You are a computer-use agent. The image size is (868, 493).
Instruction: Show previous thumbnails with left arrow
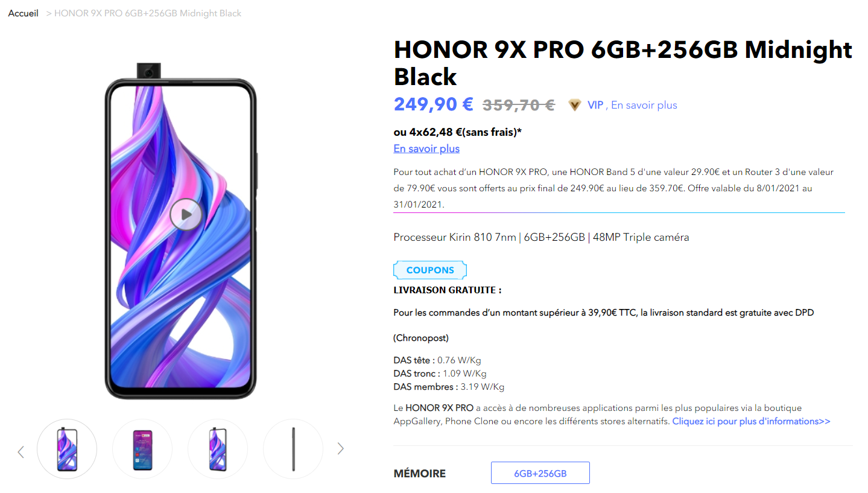pos(21,451)
